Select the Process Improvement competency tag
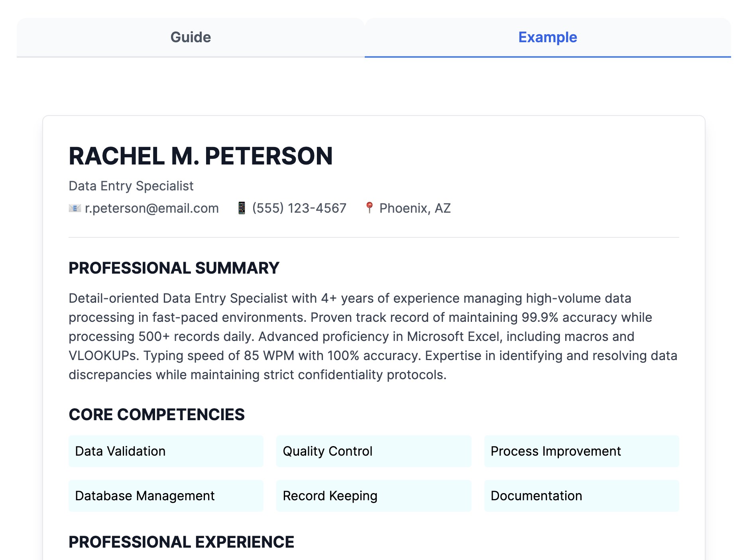The width and height of the screenshot is (751, 560). (581, 451)
